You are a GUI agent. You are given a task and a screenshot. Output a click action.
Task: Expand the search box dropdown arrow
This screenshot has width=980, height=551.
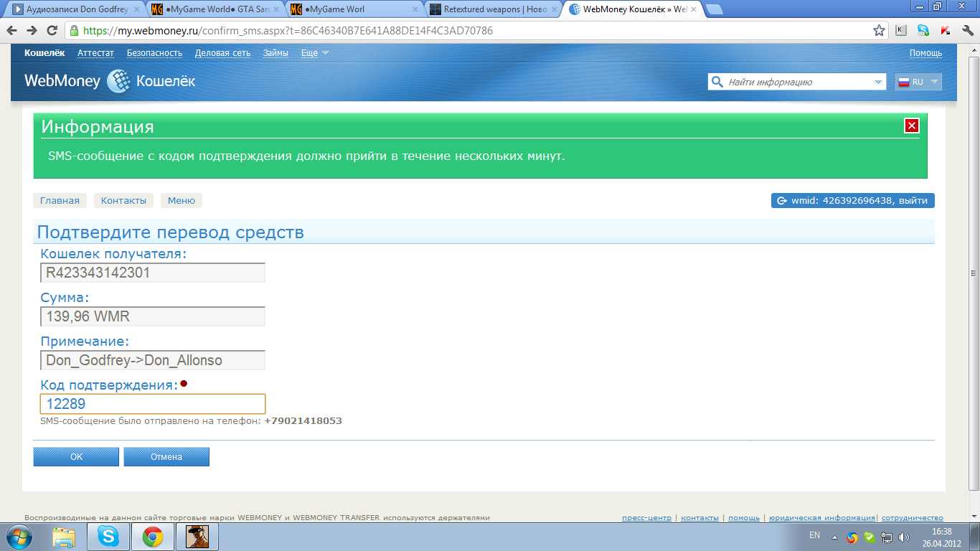880,83
